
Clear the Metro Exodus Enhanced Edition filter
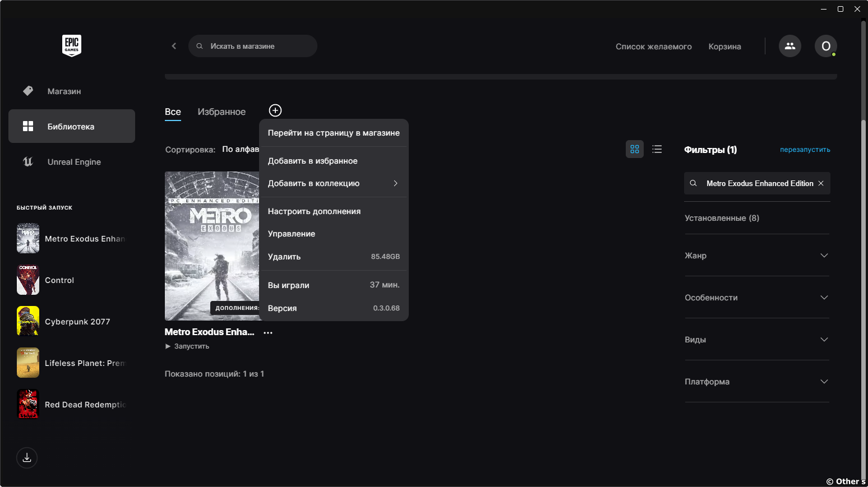click(x=821, y=183)
